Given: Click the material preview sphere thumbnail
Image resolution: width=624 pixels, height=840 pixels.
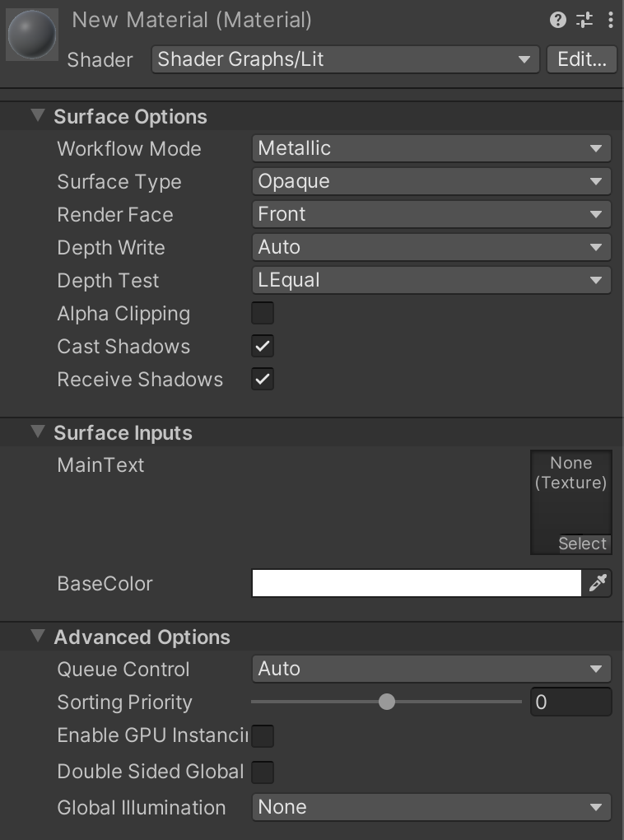Looking at the screenshot, I should pyautogui.click(x=31, y=35).
